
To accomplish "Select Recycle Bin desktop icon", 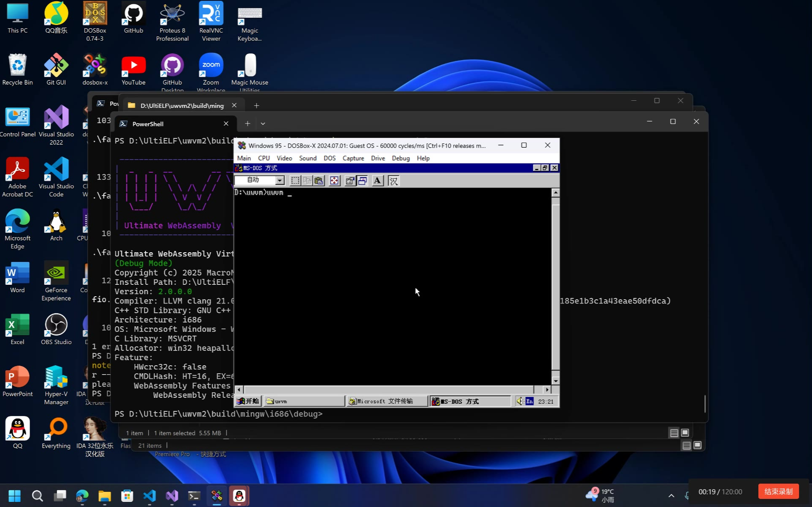I will (17, 70).
